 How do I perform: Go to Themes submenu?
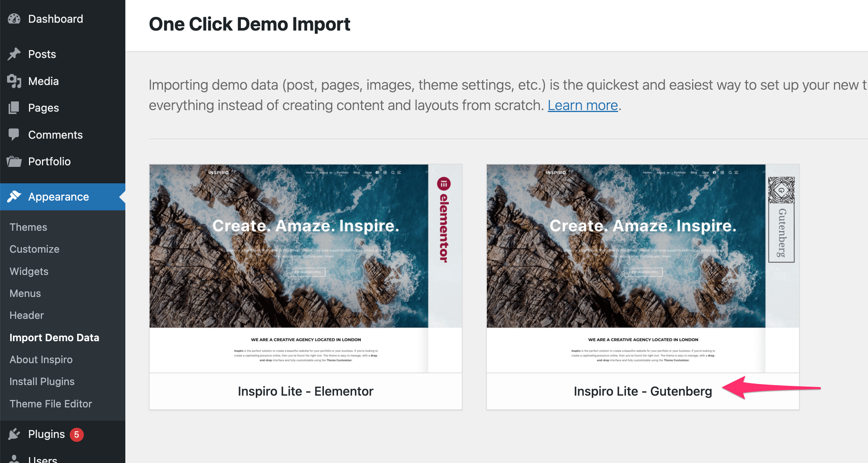pyautogui.click(x=28, y=227)
